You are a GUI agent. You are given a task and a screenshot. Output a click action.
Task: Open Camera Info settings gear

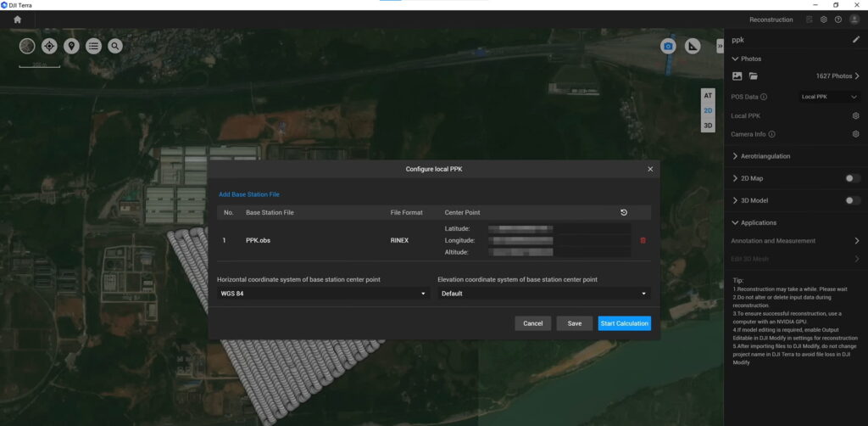(x=856, y=134)
